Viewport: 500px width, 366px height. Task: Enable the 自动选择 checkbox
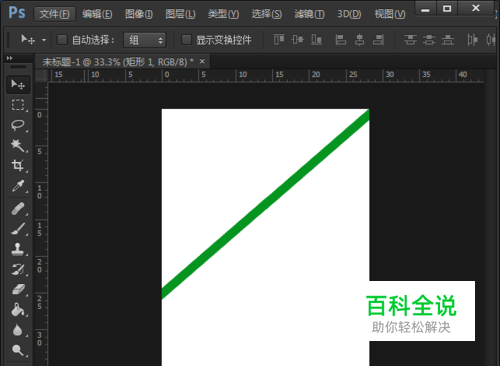click(x=62, y=40)
